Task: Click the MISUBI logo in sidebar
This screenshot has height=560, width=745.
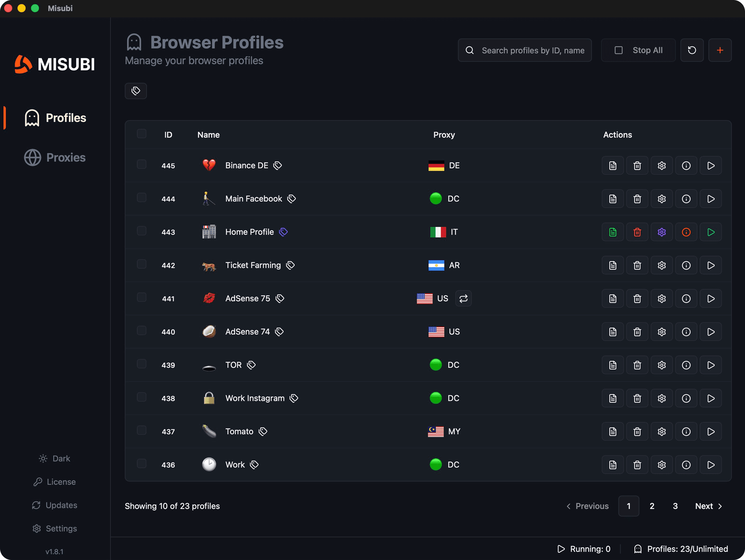Action: [x=55, y=64]
